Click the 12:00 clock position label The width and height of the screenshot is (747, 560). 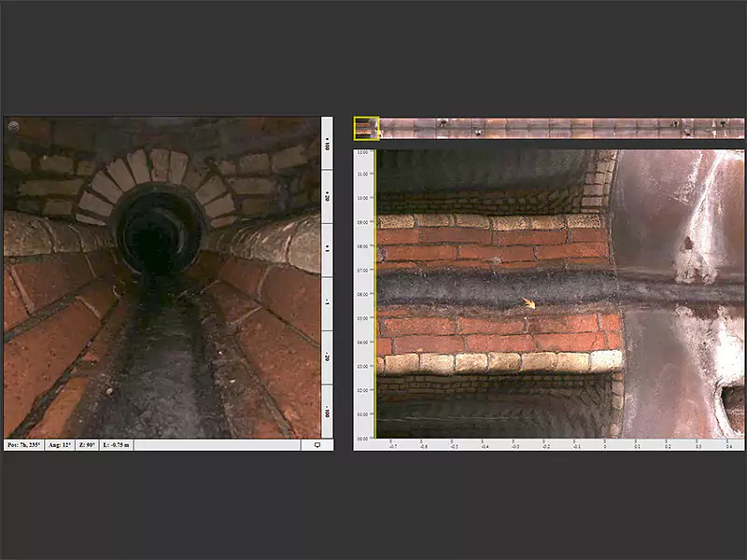(x=362, y=152)
